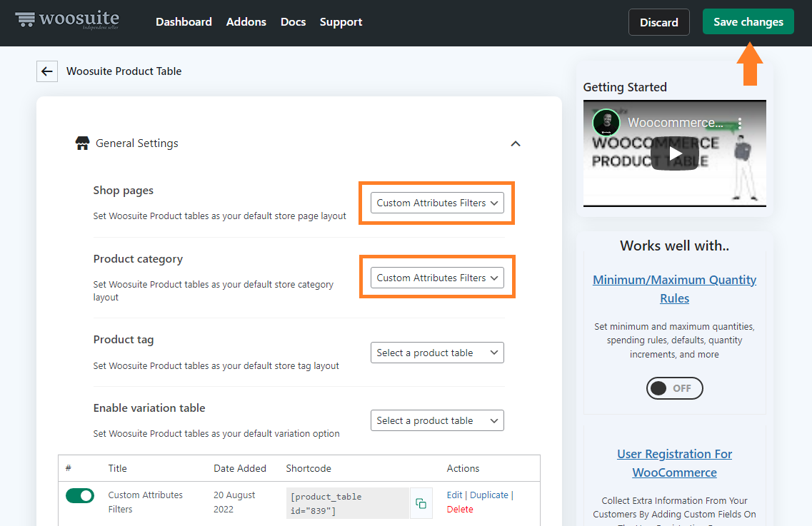The width and height of the screenshot is (812, 526).
Task: Open the Product tag table dropdown
Action: (437, 353)
